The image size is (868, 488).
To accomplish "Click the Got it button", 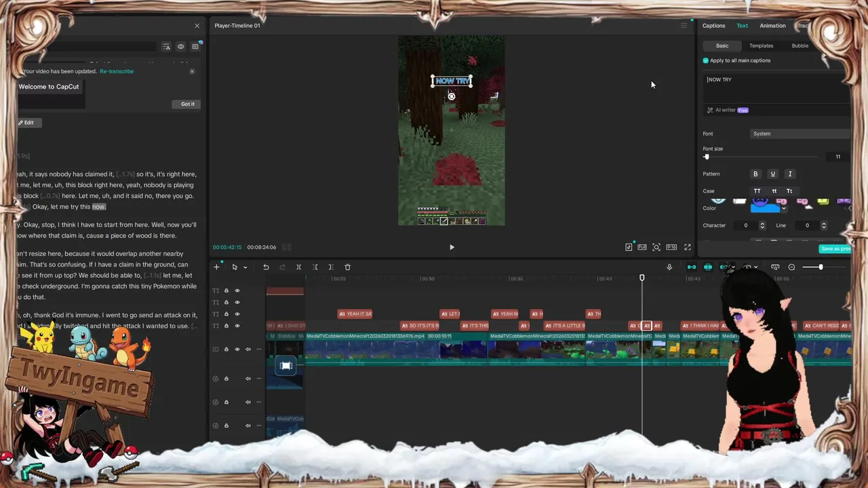I will pyautogui.click(x=188, y=104).
